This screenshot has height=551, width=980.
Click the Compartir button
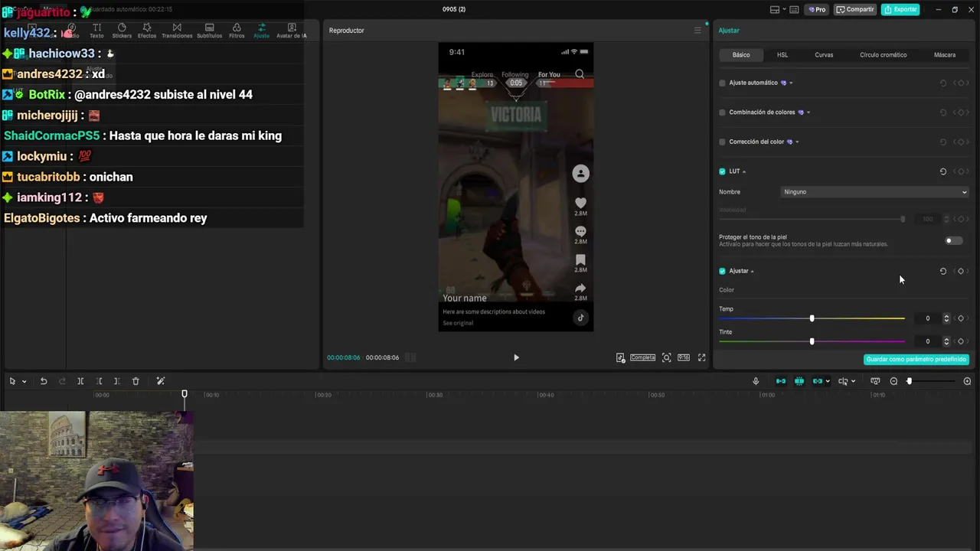[855, 9]
